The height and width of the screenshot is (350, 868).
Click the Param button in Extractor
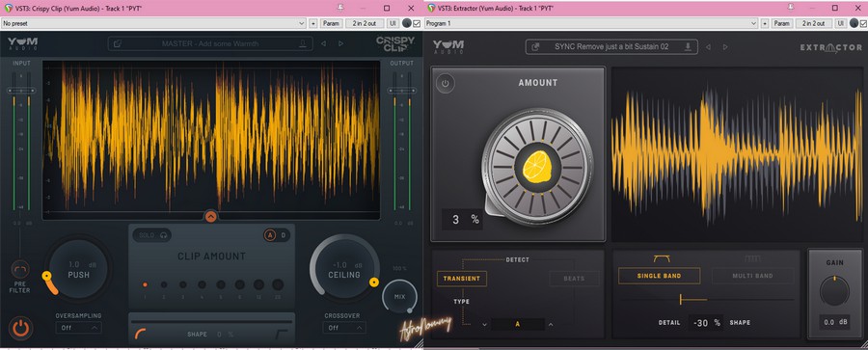coord(781,23)
